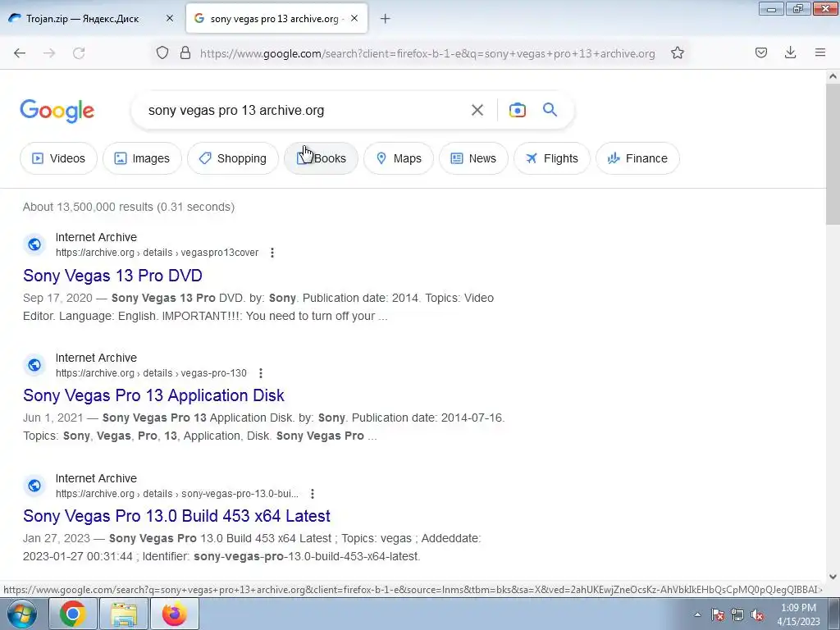This screenshot has width=840, height=630.
Task: Filter results by Videos
Action: (58, 158)
